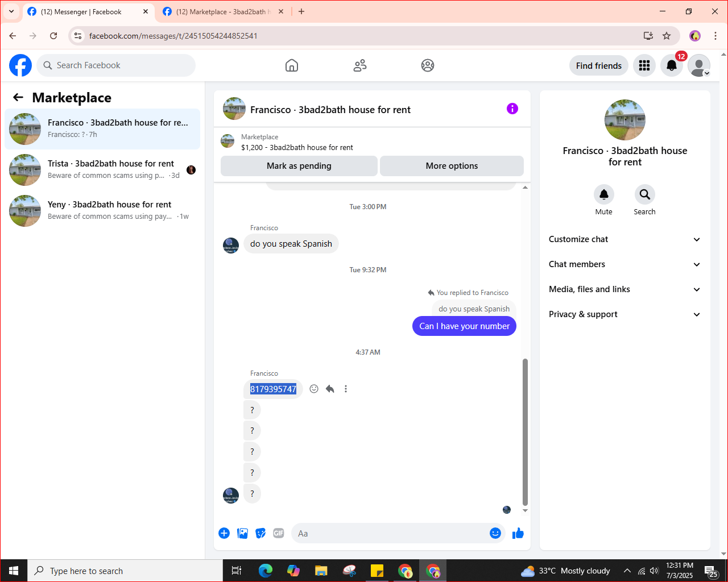The height and width of the screenshot is (582, 728).
Task: Choose a sticker in the composer
Action: (260, 533)
